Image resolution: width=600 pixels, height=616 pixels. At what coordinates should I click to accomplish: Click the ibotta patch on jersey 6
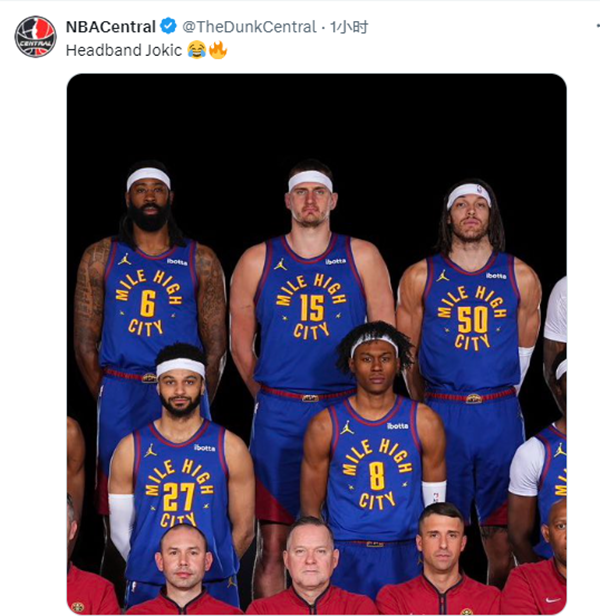pos(177,262)
